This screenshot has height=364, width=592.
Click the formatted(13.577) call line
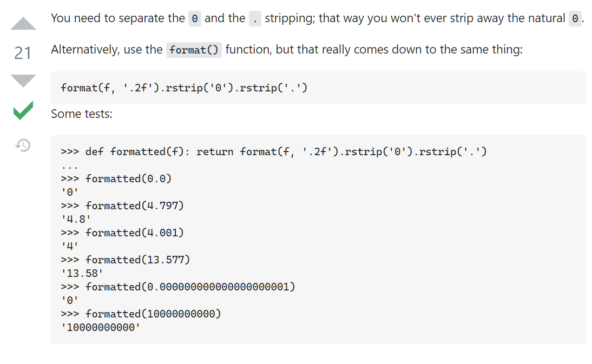137,260
